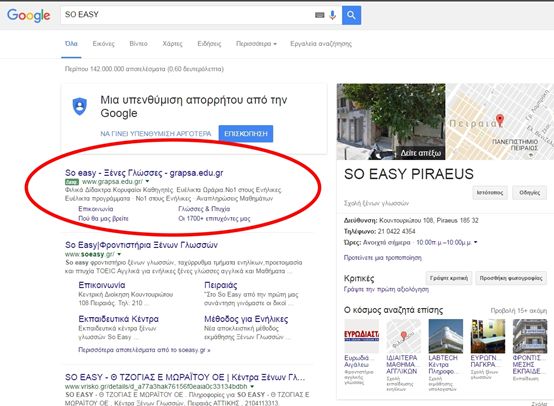Open the arrow next to www.soeasy.gr

119,254
